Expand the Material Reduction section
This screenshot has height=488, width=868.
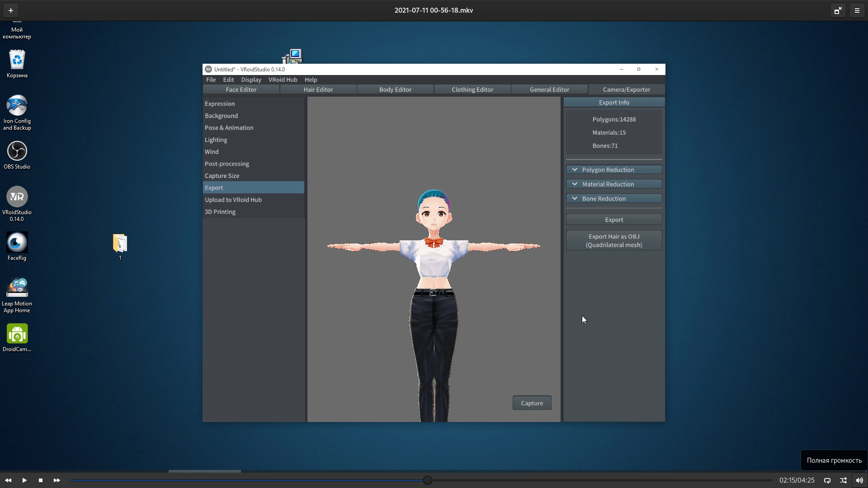click(614, 184)
